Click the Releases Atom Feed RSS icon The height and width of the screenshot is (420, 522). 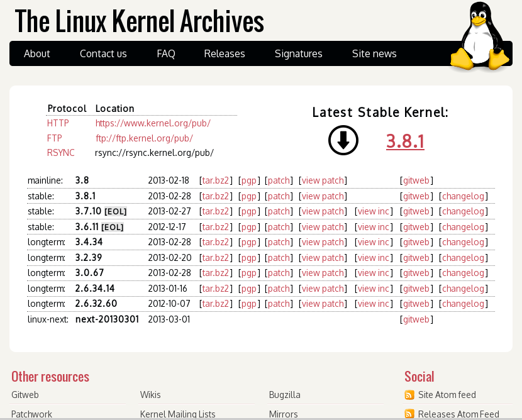[x=409, y=414]
